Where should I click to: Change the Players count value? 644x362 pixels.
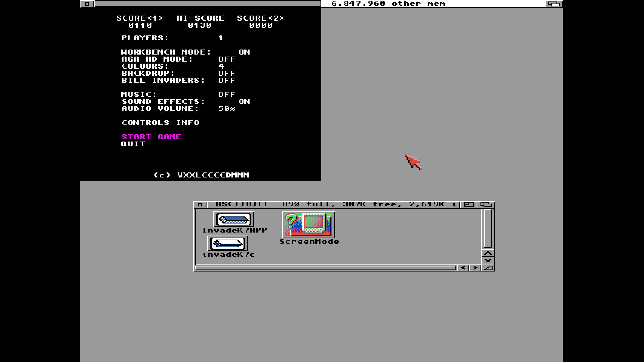pyautogui.click(x=220, y=38)
